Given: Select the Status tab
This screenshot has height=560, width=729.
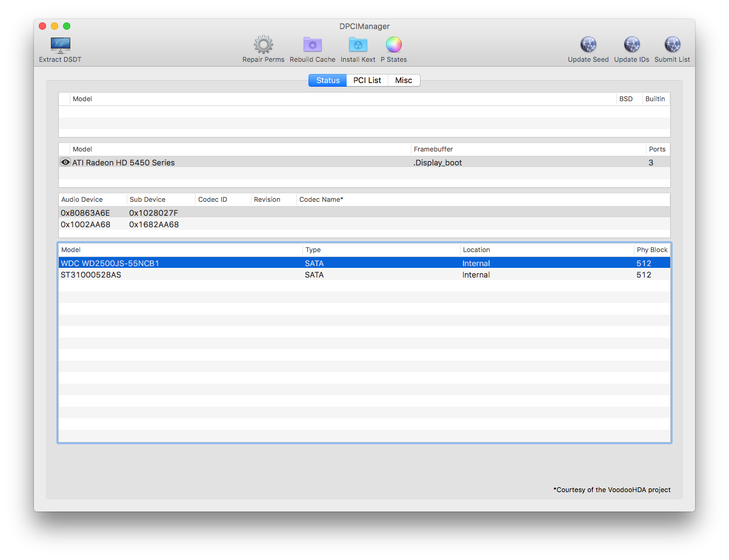Looking at the screenshot, I should pos(328,81).
